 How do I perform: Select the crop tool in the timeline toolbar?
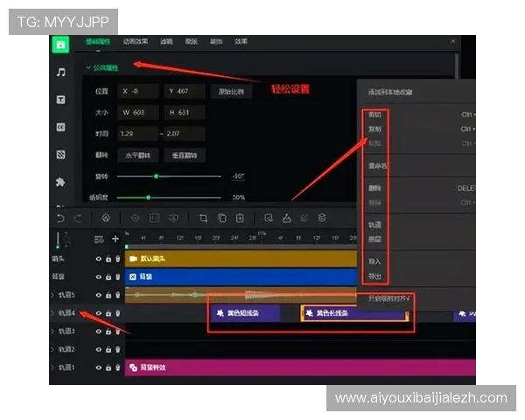pyautogui.click(x=203, y=218)
